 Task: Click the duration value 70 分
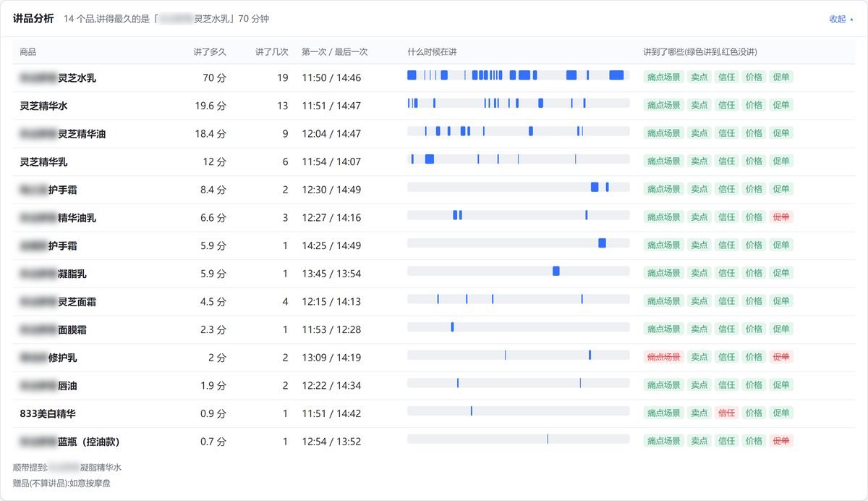[215, 77]
